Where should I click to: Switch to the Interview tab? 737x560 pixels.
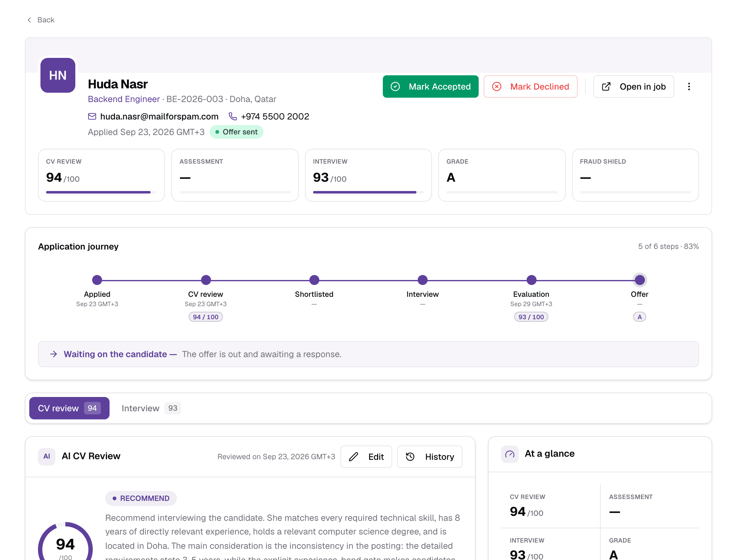151,408
